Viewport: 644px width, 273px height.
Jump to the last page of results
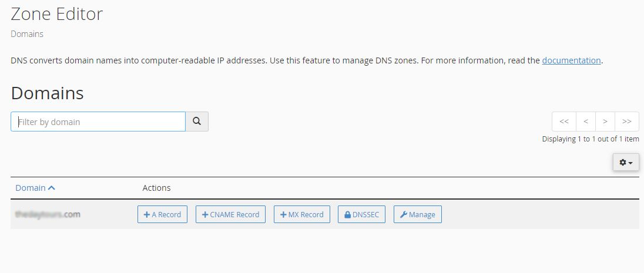pos(627,122)
